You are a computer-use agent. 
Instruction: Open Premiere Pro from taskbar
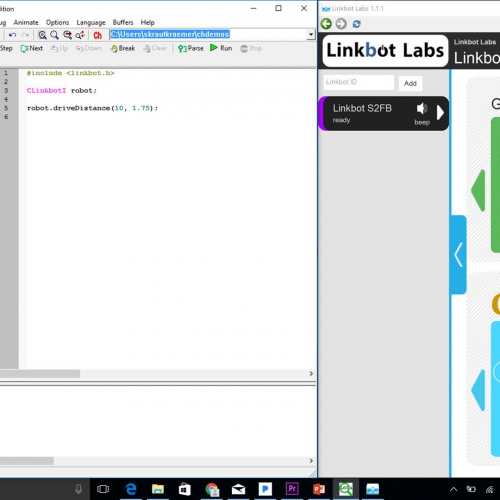[292, 489]
